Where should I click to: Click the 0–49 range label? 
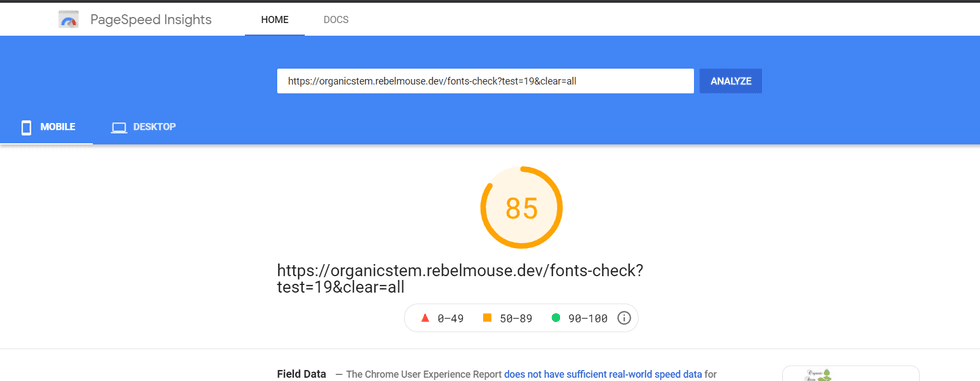[x=451, y=319]
